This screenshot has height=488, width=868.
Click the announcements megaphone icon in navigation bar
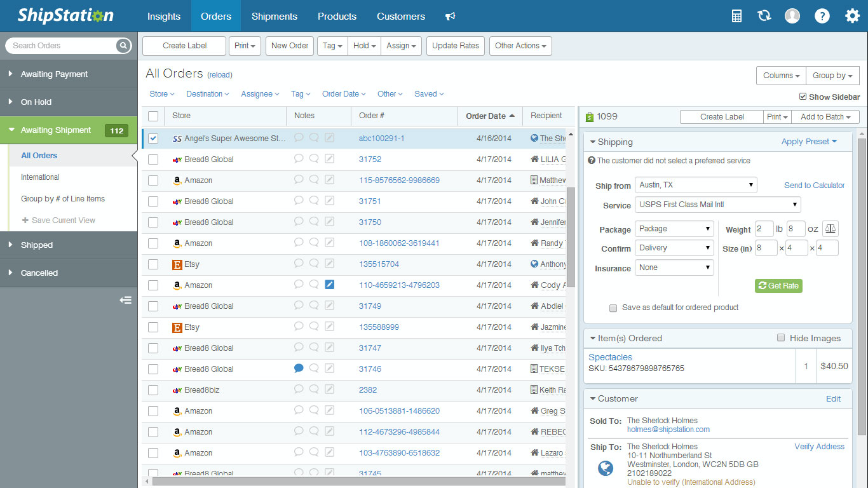tap(451, 16)
